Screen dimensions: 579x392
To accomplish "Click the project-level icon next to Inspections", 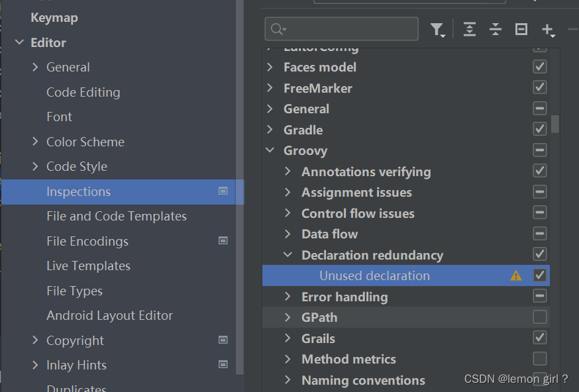I will [223, 191].
